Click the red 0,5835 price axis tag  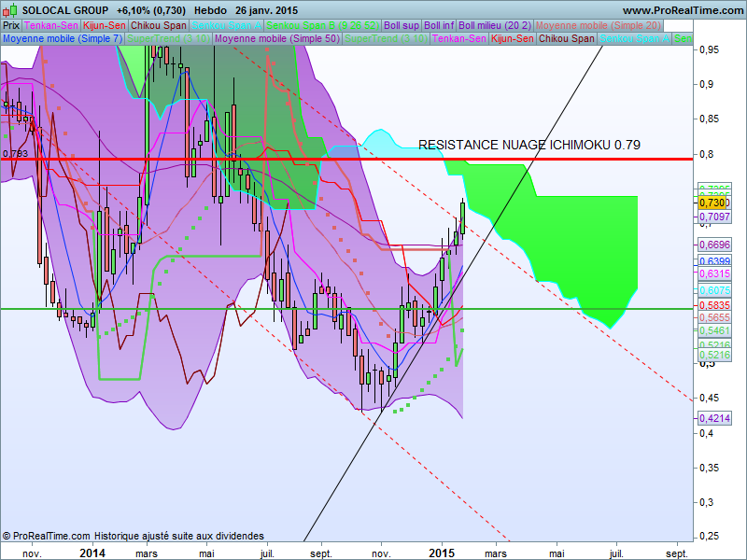(713, 305)
